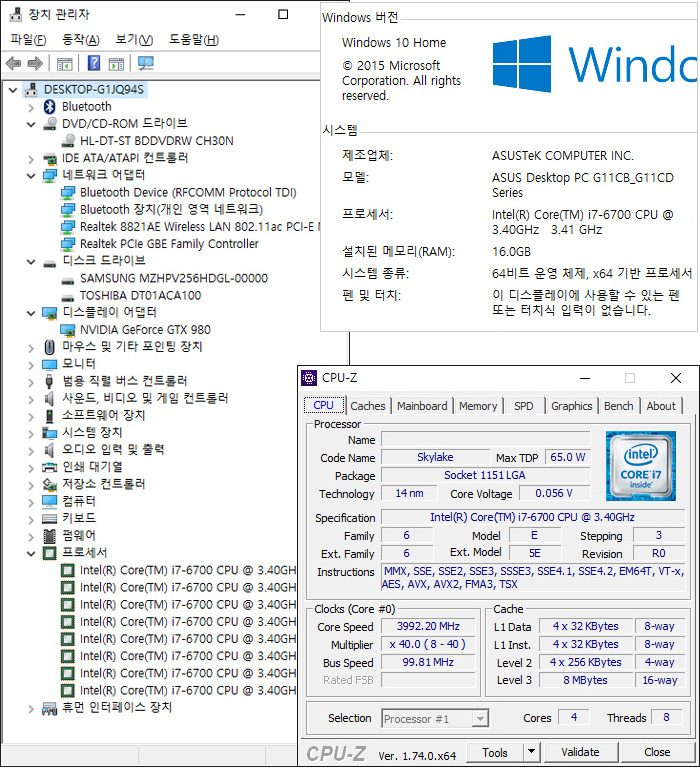700x769 pixels.
Task: Switch to the SPD tab
Action: pos(523,406)
